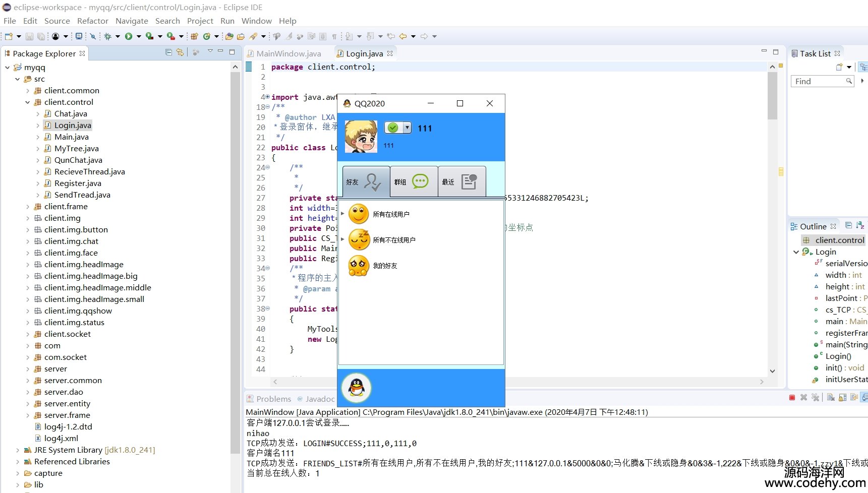Viewport: 868px width, 493px height.
Task: Open online status dropdown in QQ2020
Action: [407, 128]
